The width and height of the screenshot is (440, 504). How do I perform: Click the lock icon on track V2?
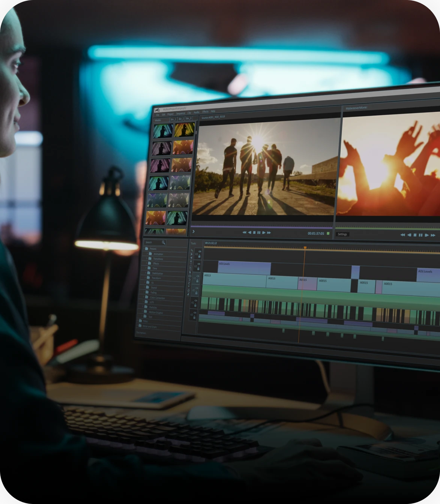tap(198, 268)
